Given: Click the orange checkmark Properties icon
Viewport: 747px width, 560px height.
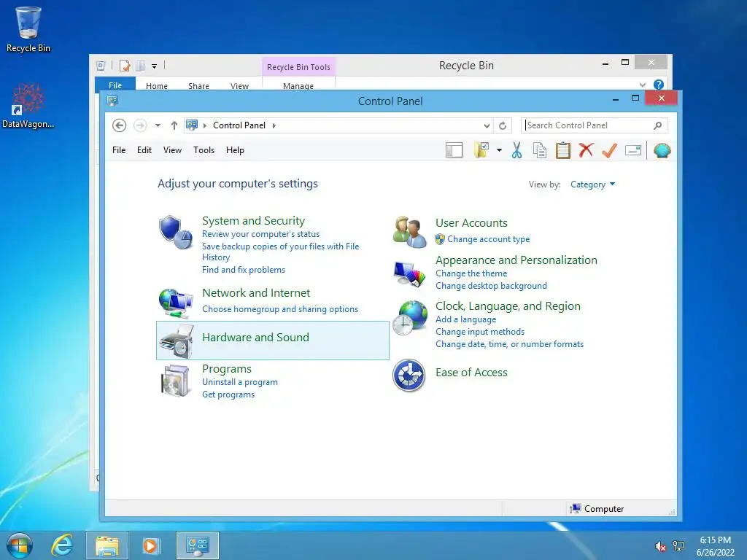Looking at the screenshot, I should [x=609, y=150].
